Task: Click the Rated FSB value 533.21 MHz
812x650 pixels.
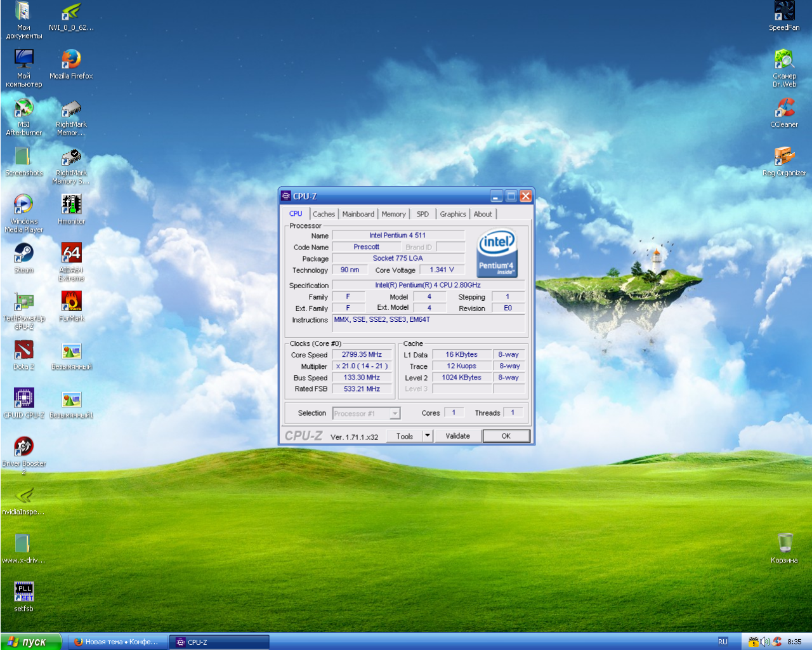Action: coord(362,389)
